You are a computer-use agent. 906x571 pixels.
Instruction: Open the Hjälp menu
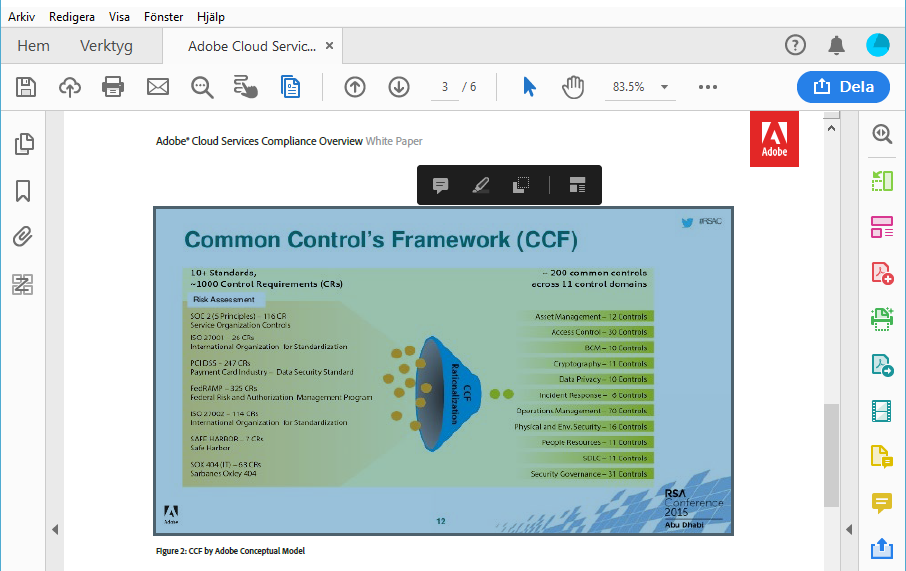211,17
